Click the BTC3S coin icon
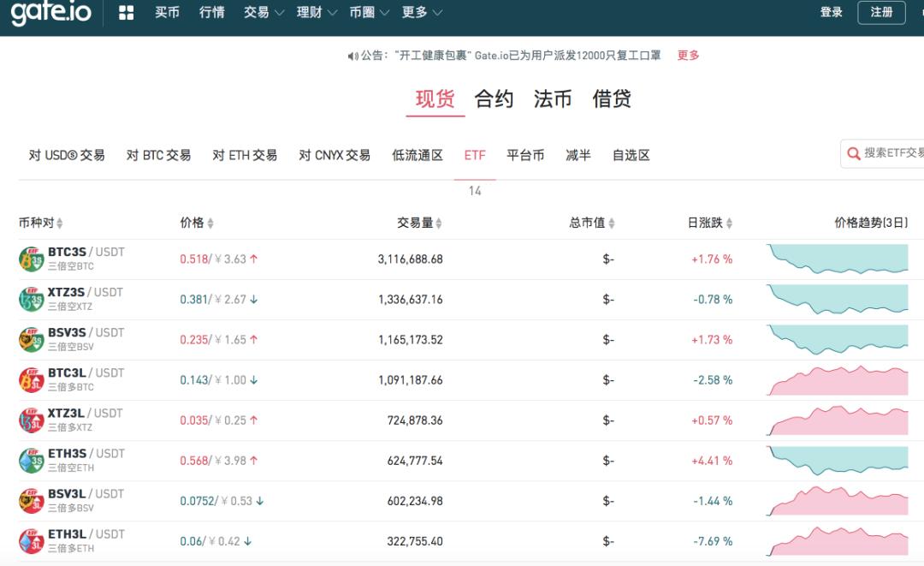Screen dimensions: 924x566 [x=32, y=259]
